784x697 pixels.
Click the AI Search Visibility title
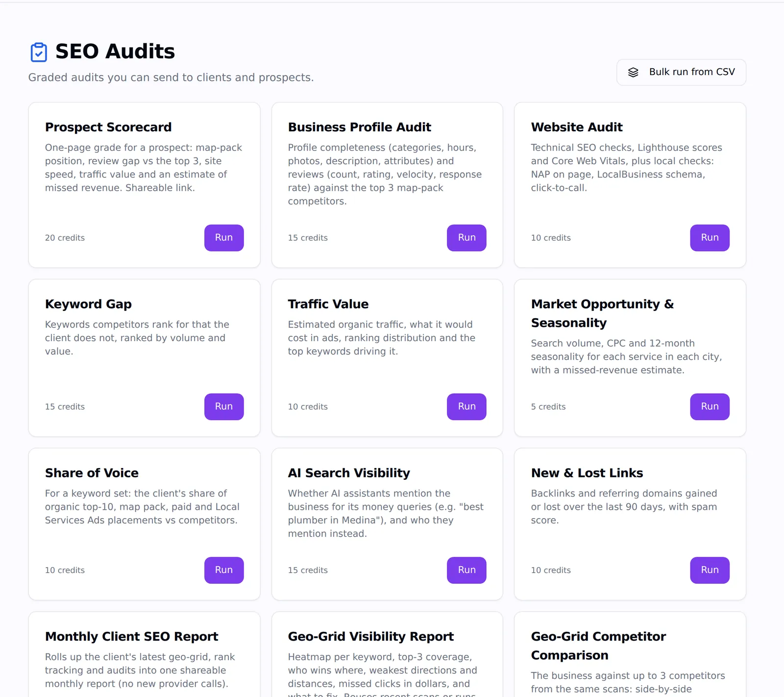point(349,473)
